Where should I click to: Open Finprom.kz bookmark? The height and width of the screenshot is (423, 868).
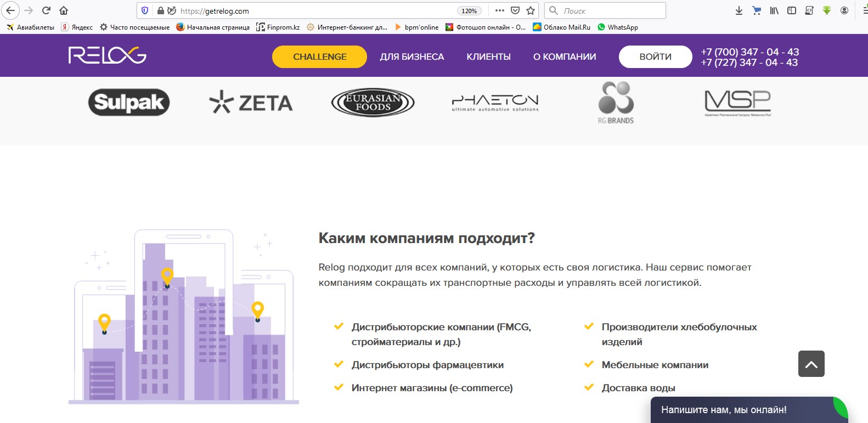point(278,27)
